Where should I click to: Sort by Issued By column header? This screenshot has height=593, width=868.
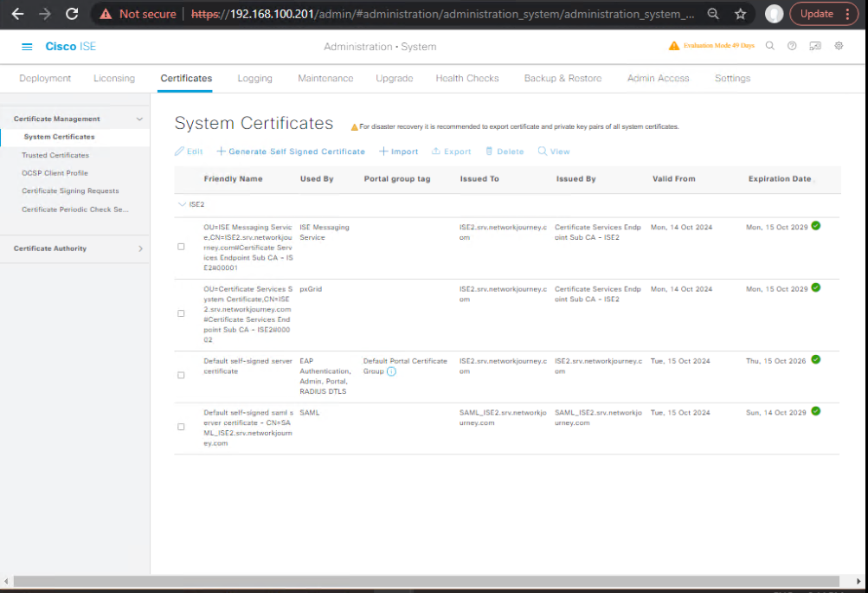click(575, 179)
